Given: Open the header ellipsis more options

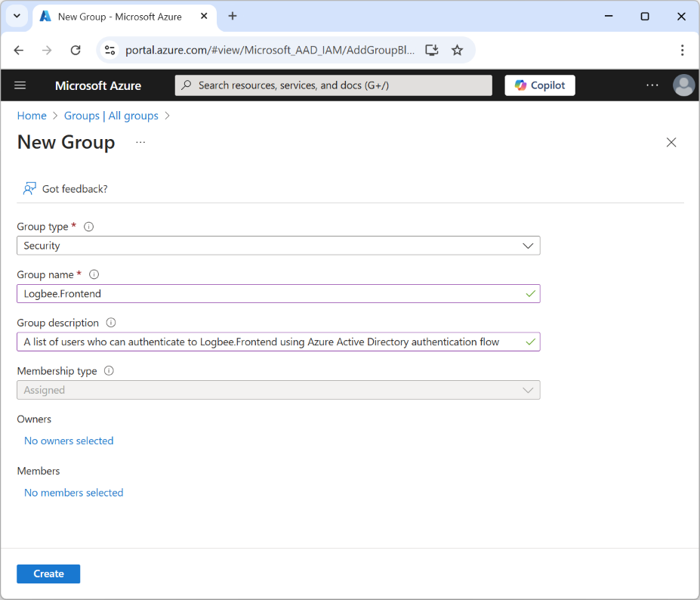Looking at the screenshot, I should (x=652, y=85).
